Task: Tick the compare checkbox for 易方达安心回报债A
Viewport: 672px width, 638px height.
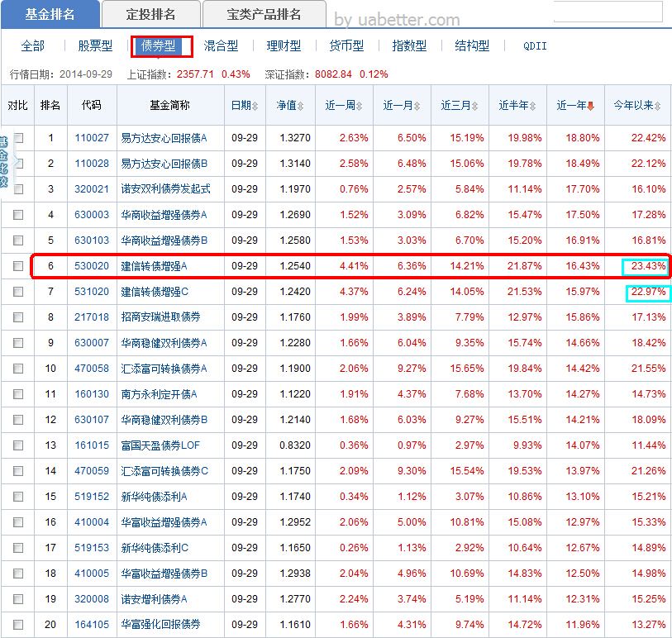Action: point(18,138)
